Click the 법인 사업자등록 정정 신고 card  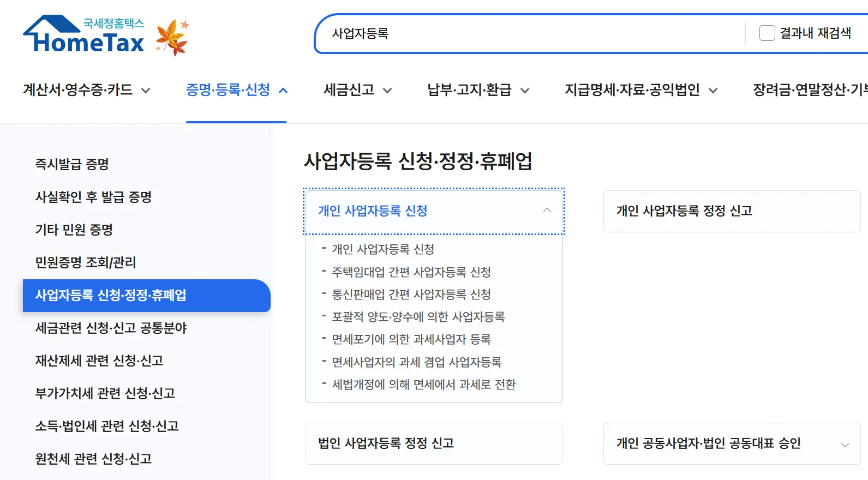(x=433, y=443)
